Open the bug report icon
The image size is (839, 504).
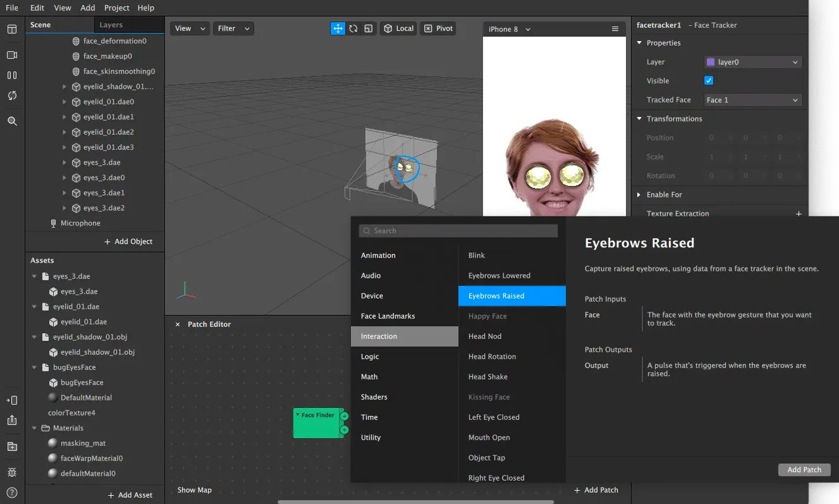click(x=12, y=472)
